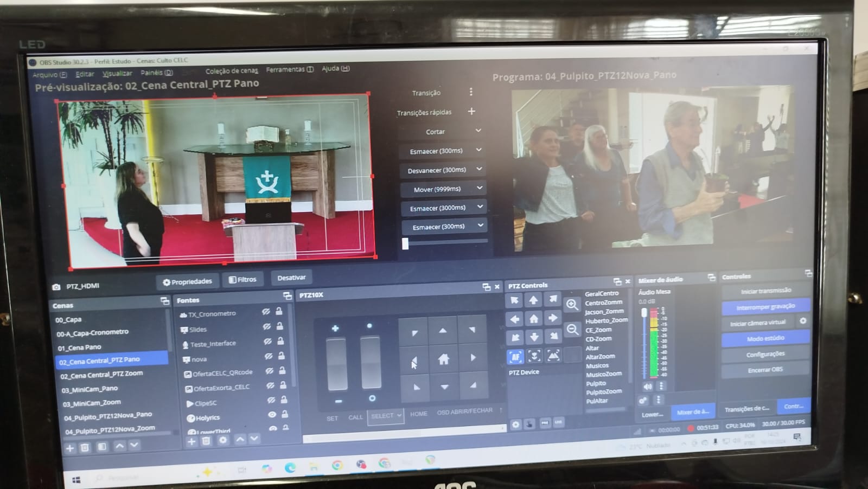This screenshot has width=868, height=489.
Task: Toggle Modo estúdio button
Action: tap(765, 338)
